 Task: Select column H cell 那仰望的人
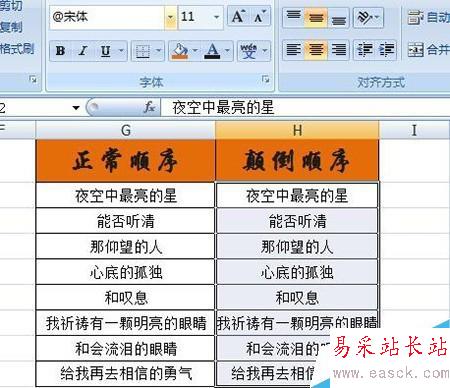pos(297,247)
